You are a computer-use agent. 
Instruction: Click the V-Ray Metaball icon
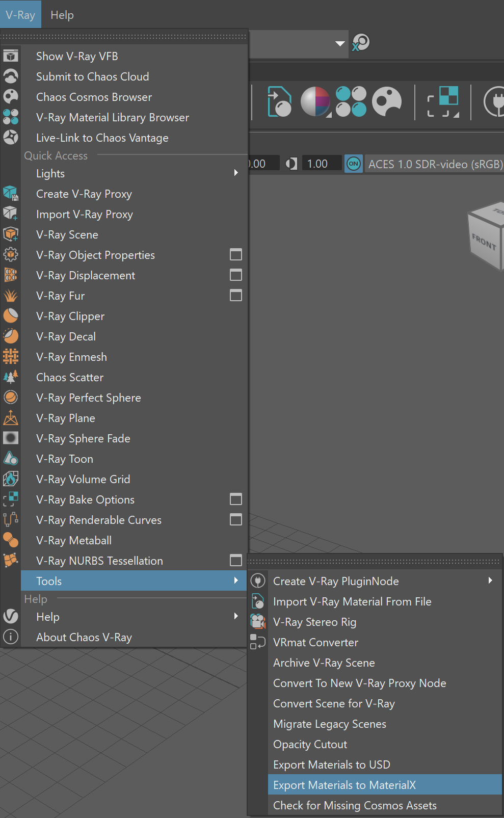click(x=11, y=540)
